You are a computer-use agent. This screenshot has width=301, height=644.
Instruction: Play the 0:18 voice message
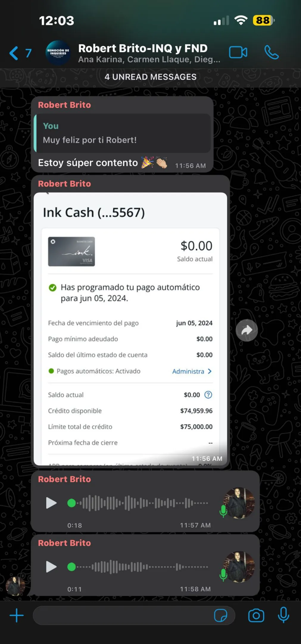coord(51,503)
